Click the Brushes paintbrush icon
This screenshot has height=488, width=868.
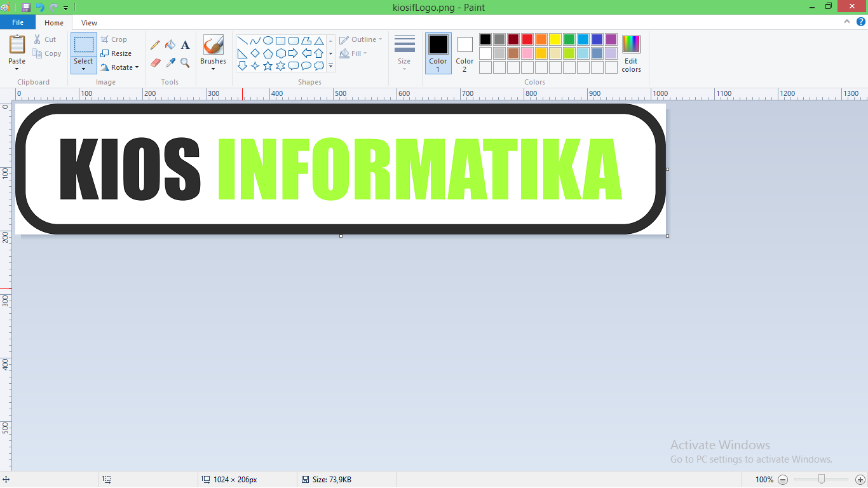pyautogui.click(x=213, y=45)
